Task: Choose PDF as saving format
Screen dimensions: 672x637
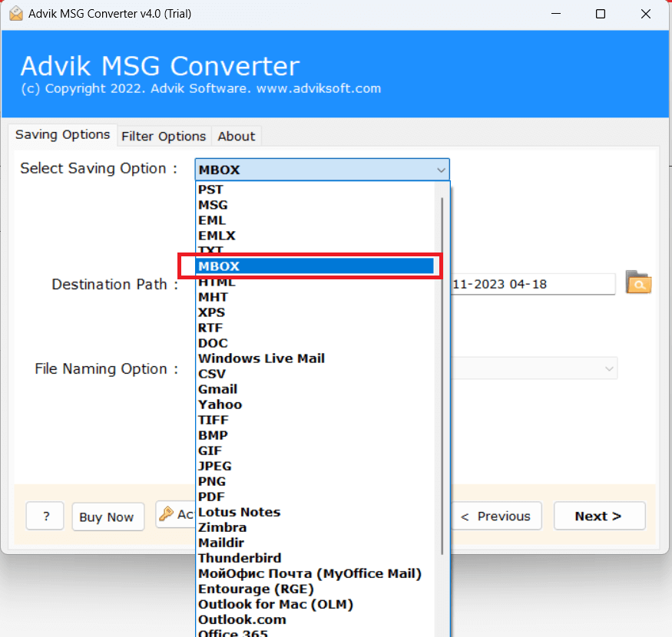Action: [316, 497]
